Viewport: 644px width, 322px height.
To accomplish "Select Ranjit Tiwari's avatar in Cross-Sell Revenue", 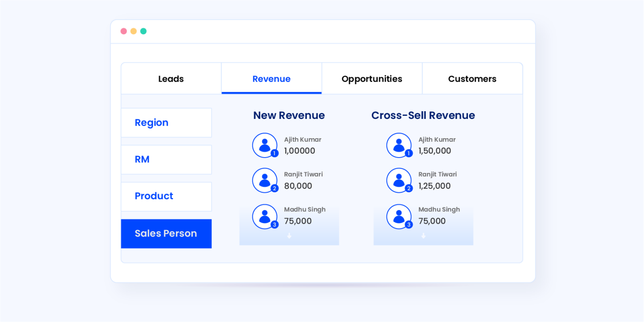I will pos(399,180).
